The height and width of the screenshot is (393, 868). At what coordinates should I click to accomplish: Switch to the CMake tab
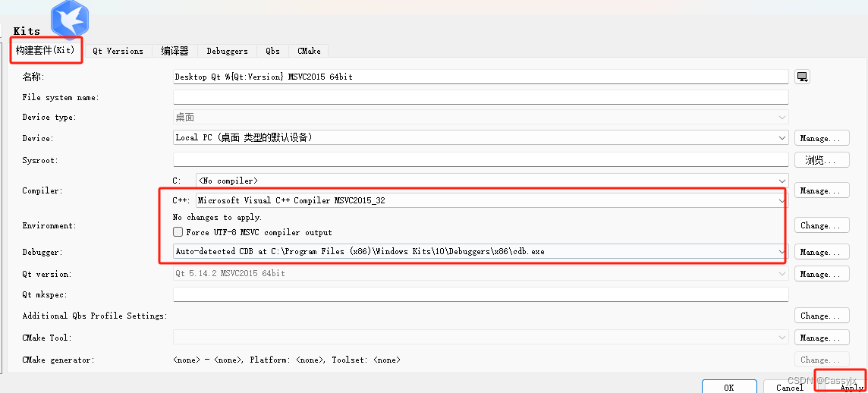[x=309, y=51]
